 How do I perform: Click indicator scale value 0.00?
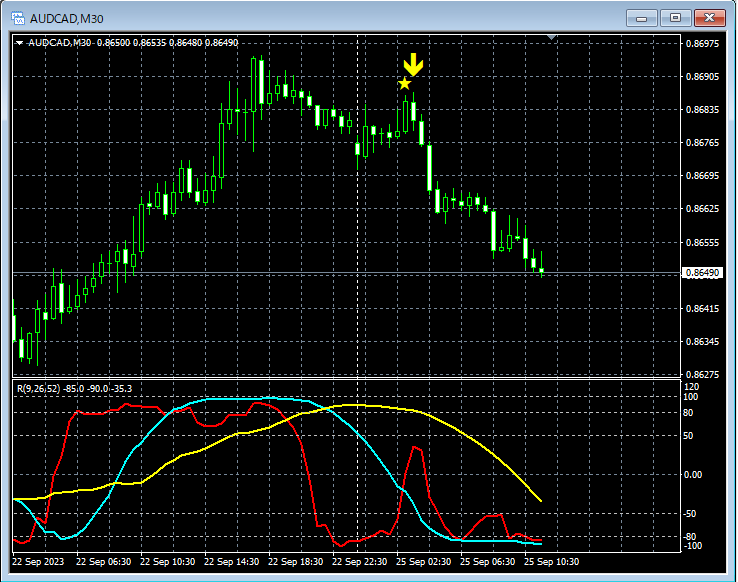pos(693,475)
